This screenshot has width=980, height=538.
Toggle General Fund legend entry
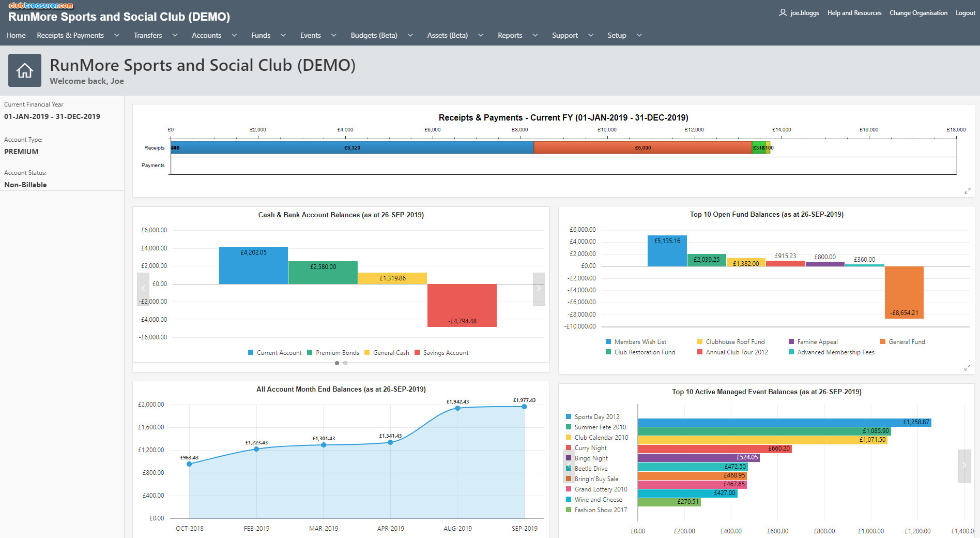pos(902,342)
